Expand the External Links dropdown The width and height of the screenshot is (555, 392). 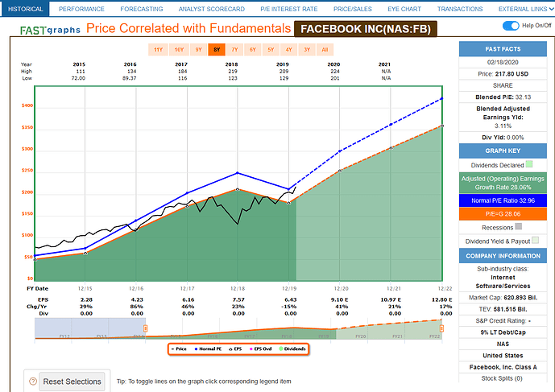[x=526, y=9]
